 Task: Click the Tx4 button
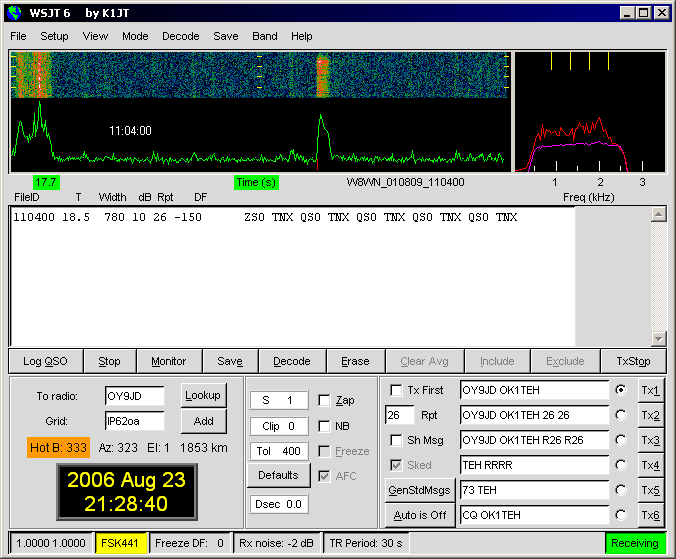650,465
